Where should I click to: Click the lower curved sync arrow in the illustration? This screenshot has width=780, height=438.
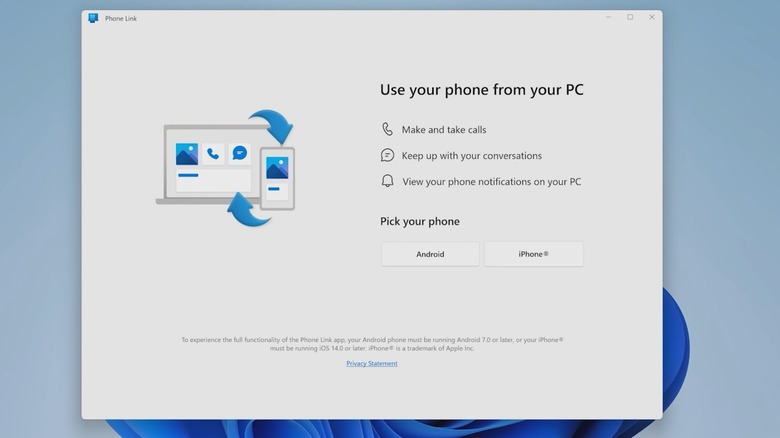248,209
